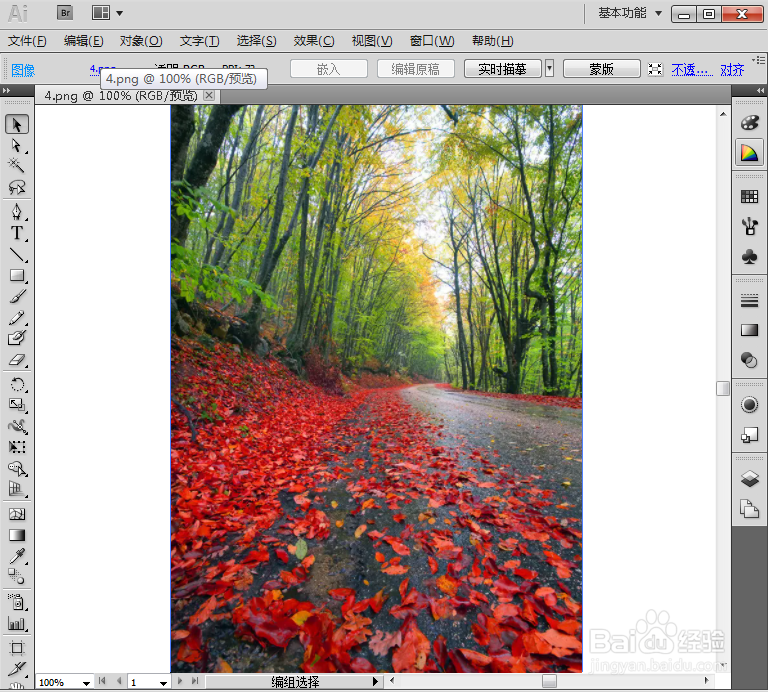Open the control bar options menu
Screen dimensions: 768x692
click(x=759, y=60)
